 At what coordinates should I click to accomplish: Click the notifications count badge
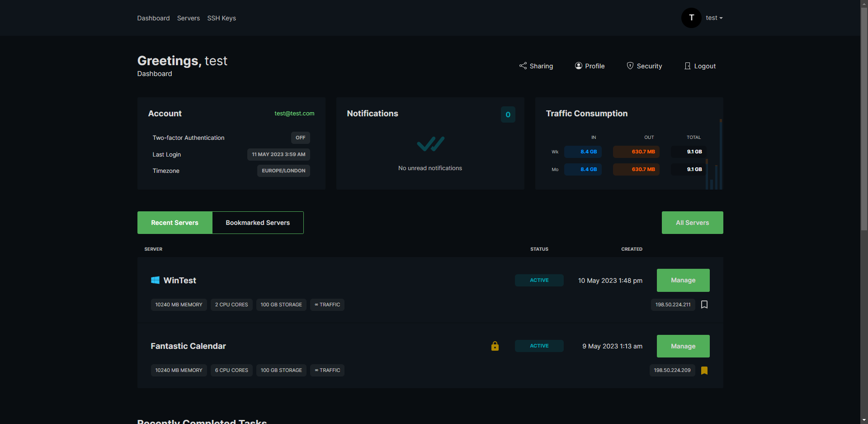tap(508, 114)
